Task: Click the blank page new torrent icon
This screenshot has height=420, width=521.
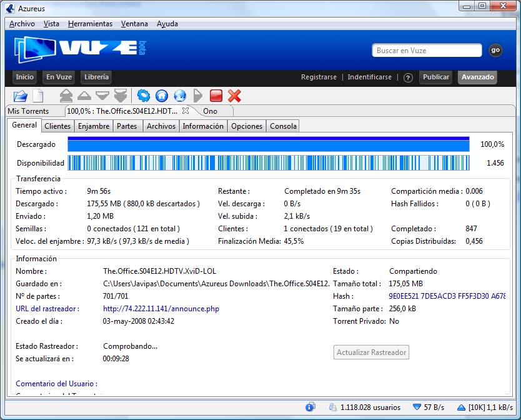Action: [x=38, y=96]
